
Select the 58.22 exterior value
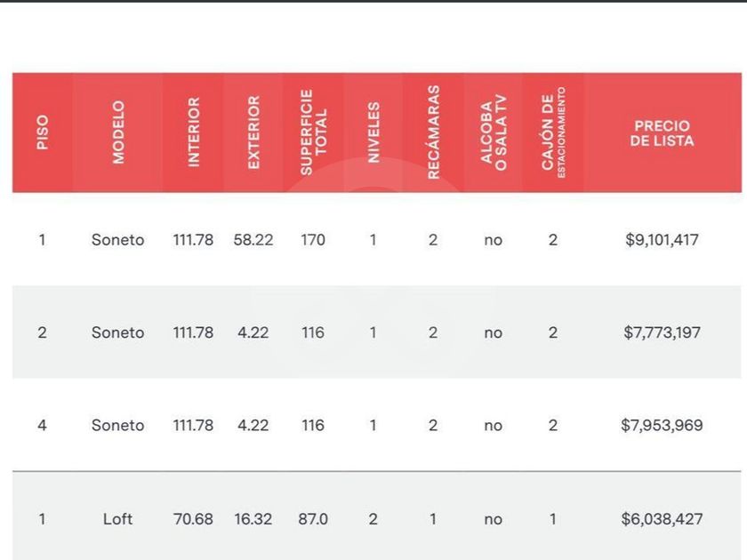[253, 240]
